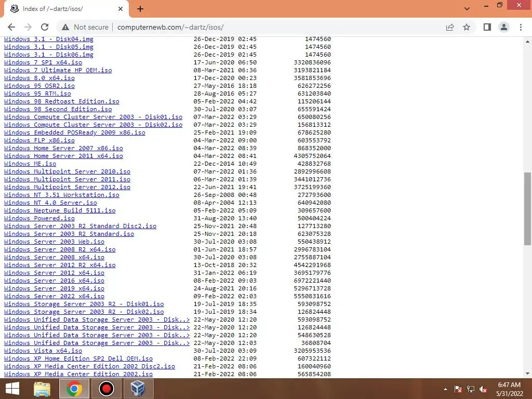532x399 pixels.
Task: Close the Index of /~dartz/isos/ tab
Action: pos(121,9)
